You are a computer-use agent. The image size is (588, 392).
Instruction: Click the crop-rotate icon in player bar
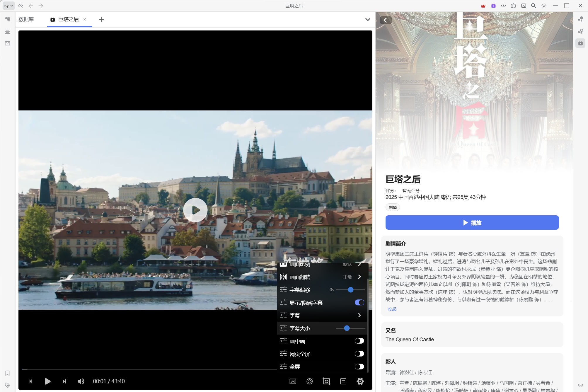(x=326, y=381)
